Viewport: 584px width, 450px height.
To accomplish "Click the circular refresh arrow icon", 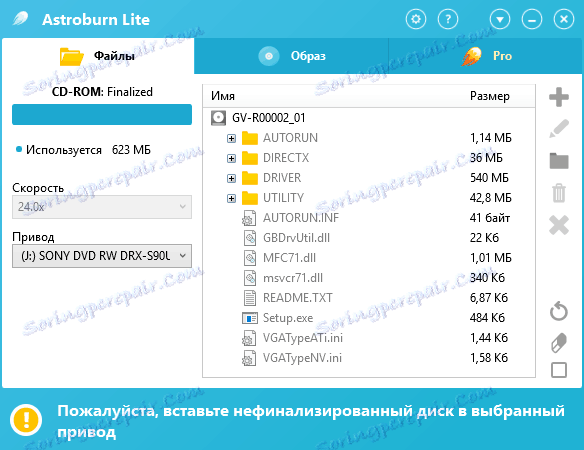I will click(x=559, y=311).
